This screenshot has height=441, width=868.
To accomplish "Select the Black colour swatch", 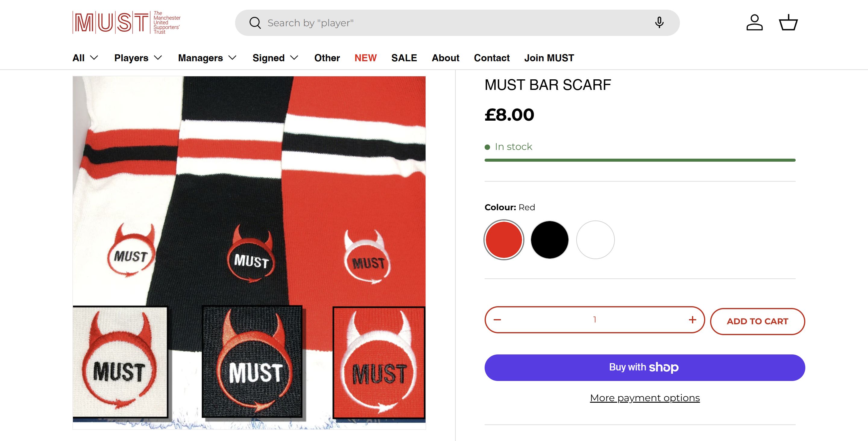I will tap(549, 240).
